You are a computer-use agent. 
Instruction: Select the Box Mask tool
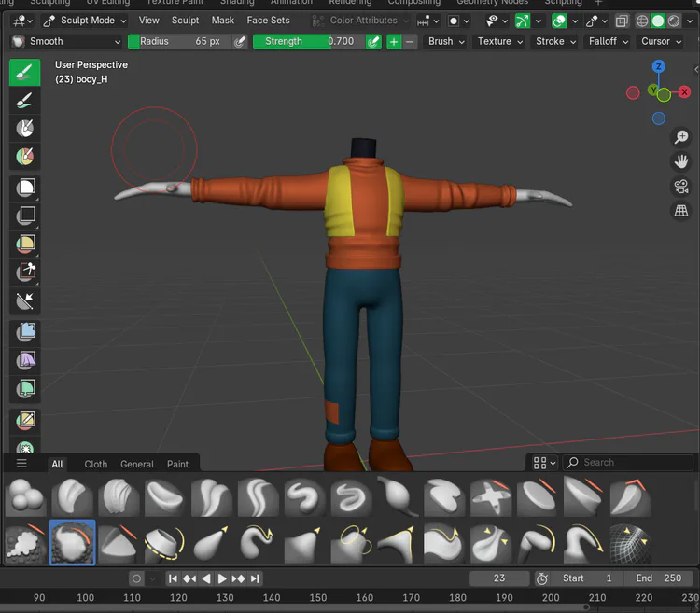25,188
